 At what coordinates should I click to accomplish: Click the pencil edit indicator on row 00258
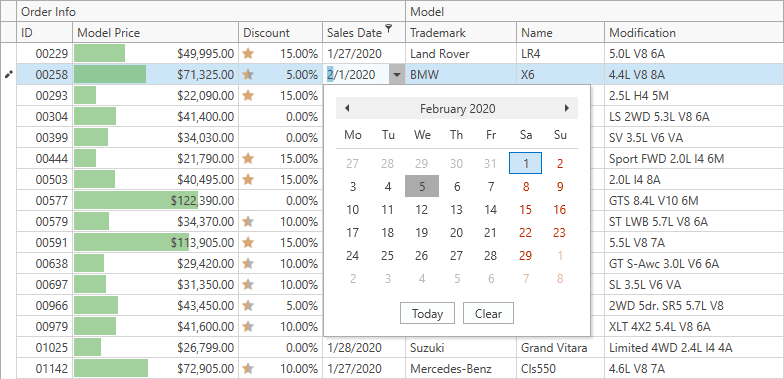(x=8, y=74)
